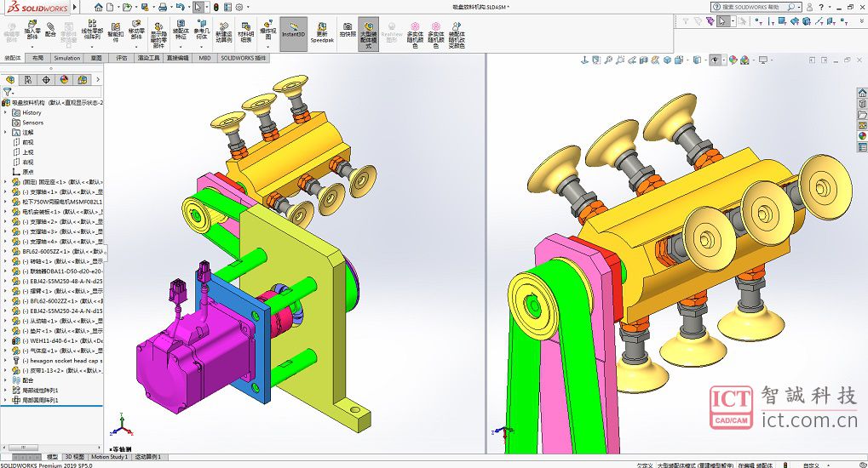Click the magenta filter icon in selection filter toolbar

[x=710, y=21]
